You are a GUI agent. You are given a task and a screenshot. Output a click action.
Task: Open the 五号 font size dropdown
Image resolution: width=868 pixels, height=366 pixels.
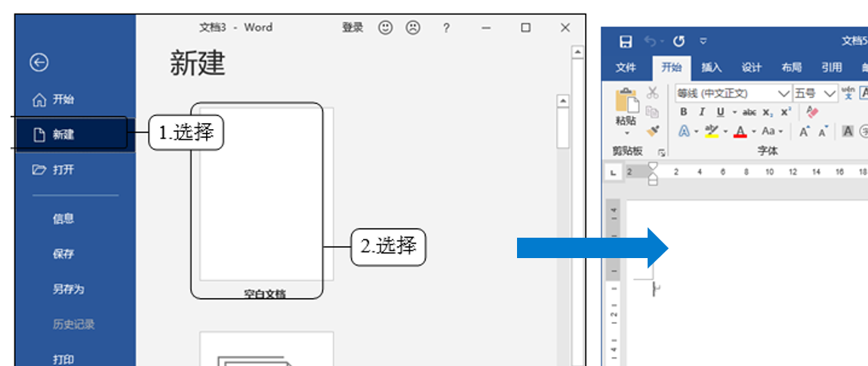tap(830, 94)
